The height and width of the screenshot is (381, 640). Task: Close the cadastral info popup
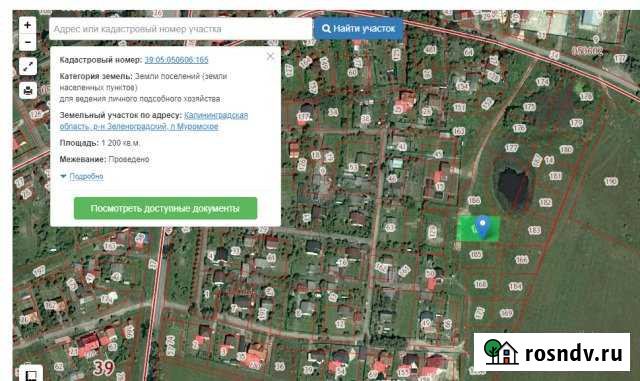pos(270,56)
